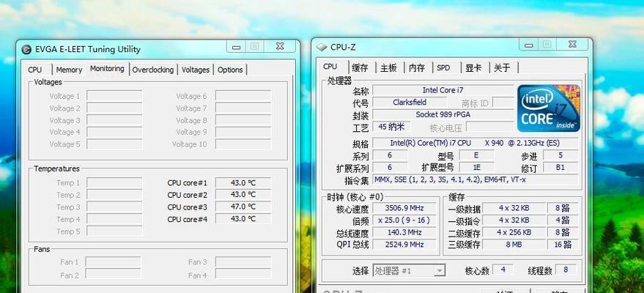Viewport: 644px width, 293px height.
Task: Open the 缓存 tab in CPU-Z
Action: (x=360, y=67)
